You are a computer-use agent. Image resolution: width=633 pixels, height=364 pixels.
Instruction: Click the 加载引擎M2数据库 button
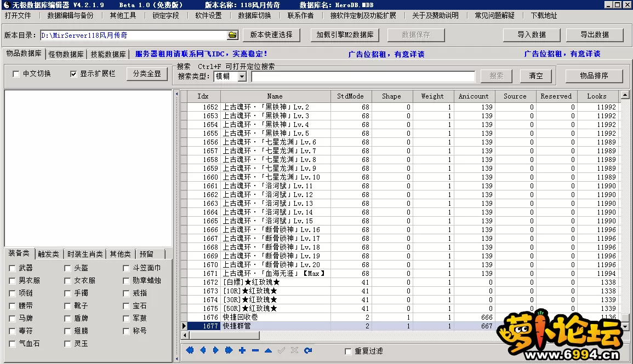coord(345,34)
